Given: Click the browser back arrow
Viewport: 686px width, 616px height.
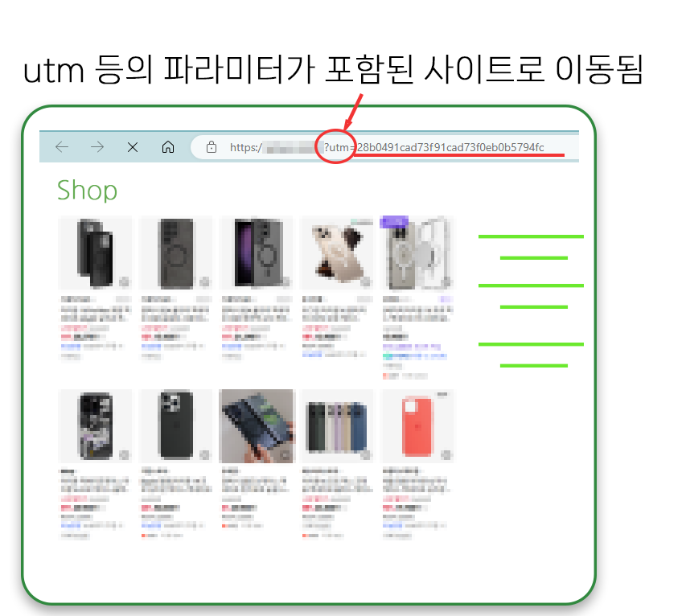Looking at the screenshot, I should [62, 147].
